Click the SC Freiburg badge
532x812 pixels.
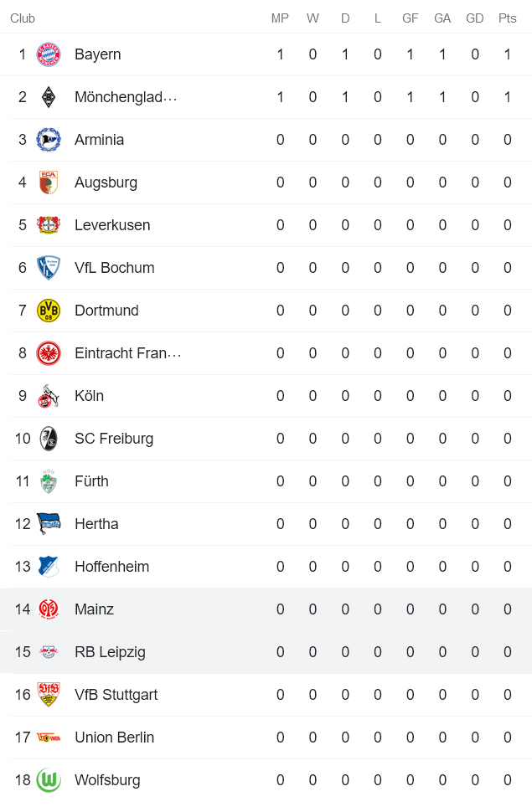click(x=49, y=438)
